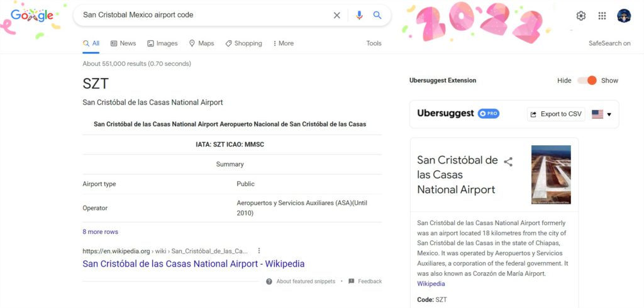This screenshot has height=308, width=644.
Task: Open the Maps tab
Action: (201, 43)
